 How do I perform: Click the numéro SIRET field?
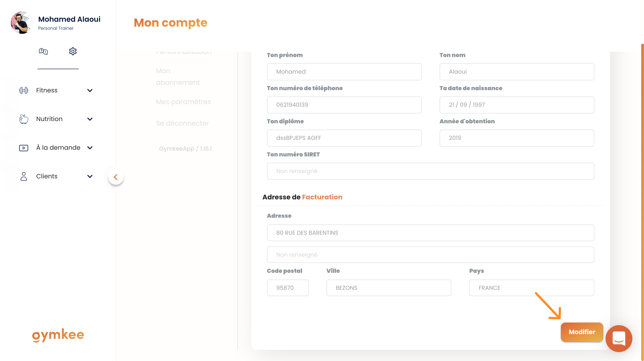click(x=430, y=171)
